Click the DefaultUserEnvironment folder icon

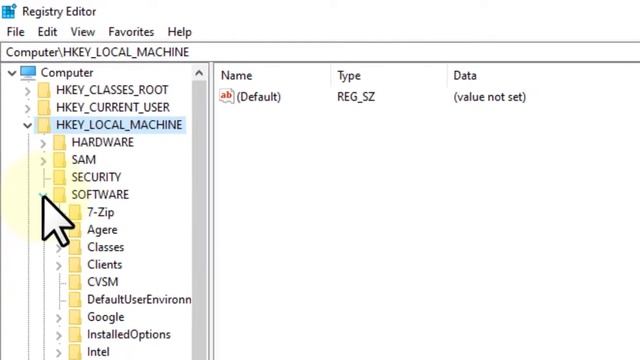tap(75, 300)
